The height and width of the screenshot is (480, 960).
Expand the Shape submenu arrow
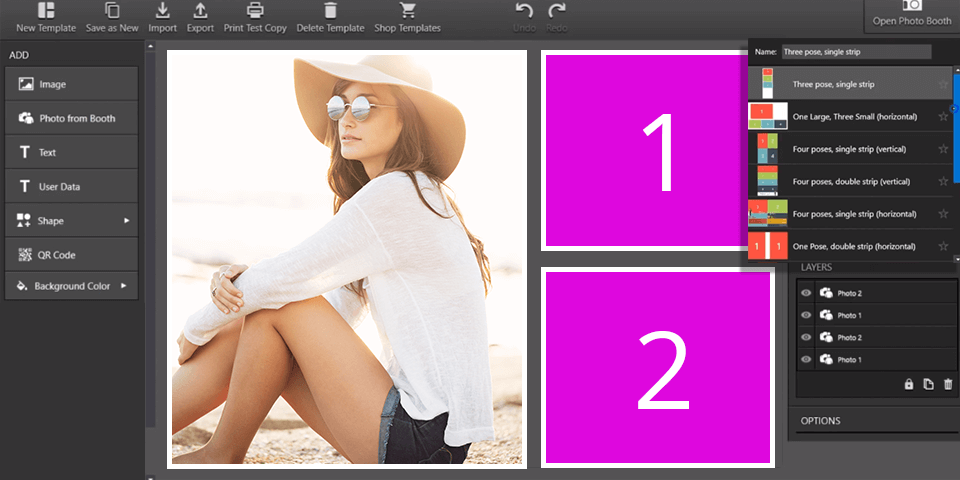[126, 220]
